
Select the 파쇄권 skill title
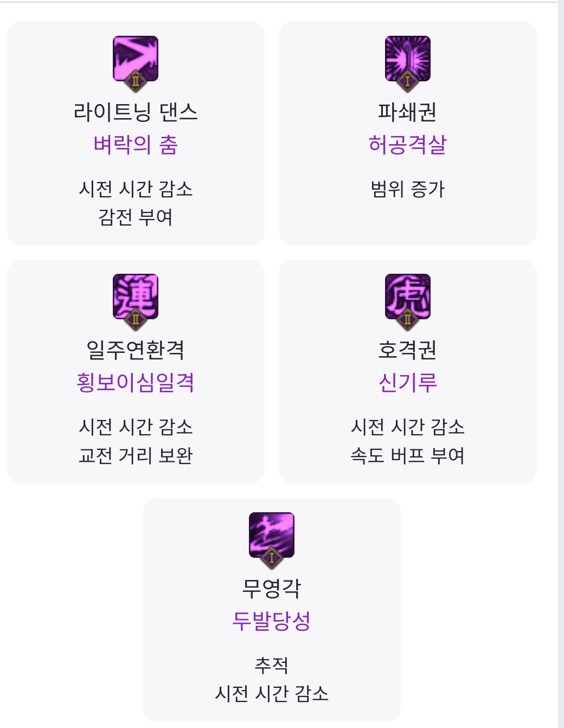[x=408, y=112]
